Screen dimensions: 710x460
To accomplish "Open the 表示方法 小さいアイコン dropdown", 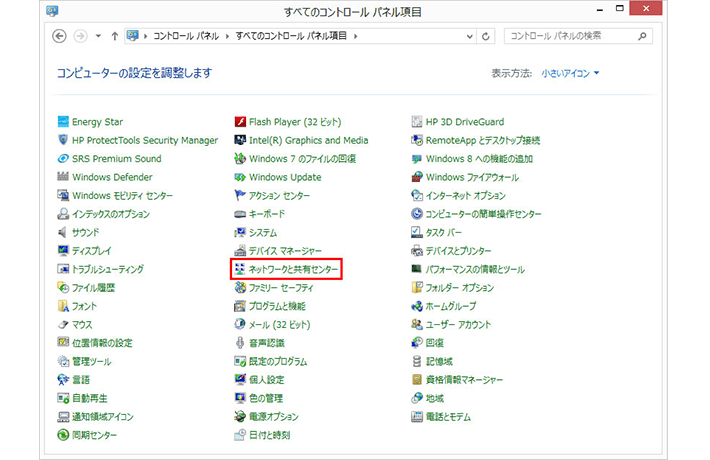I will 570,73.
